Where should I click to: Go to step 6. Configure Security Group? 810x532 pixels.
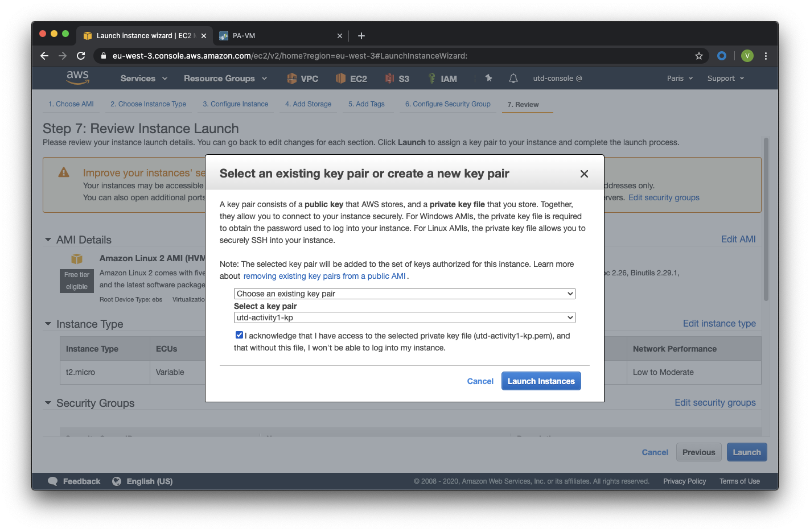[448, 104]
